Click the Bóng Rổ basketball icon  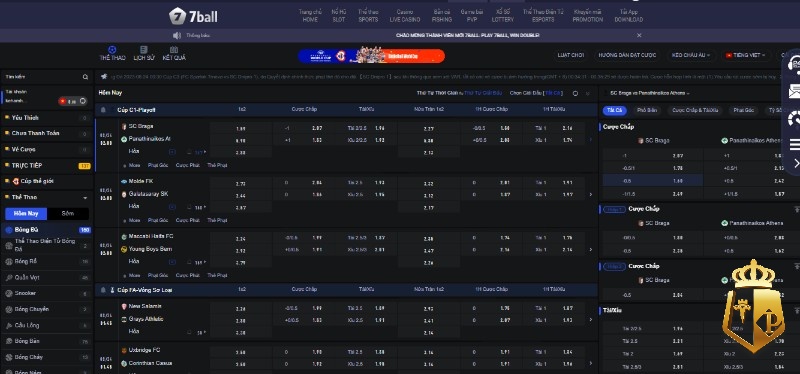[x=9, y=262]
